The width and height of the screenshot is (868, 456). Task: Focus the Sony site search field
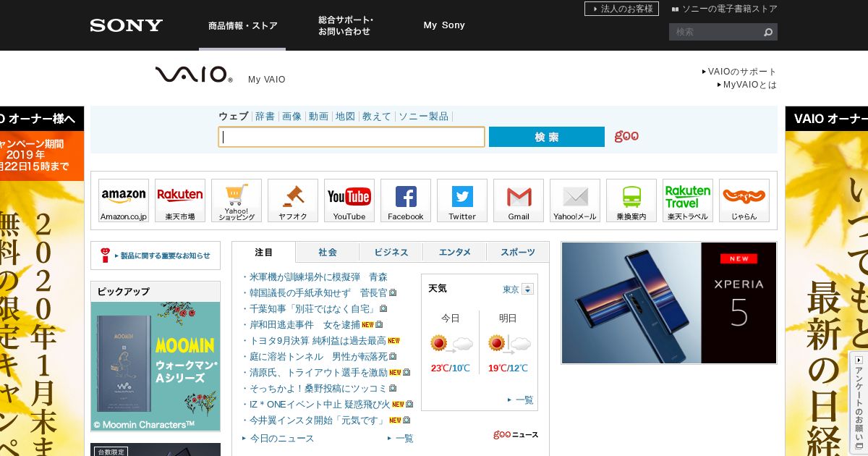point(715,32)
